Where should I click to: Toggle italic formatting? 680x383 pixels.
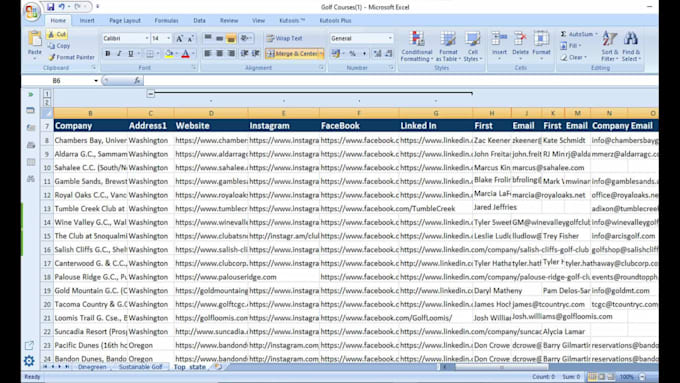119,53
